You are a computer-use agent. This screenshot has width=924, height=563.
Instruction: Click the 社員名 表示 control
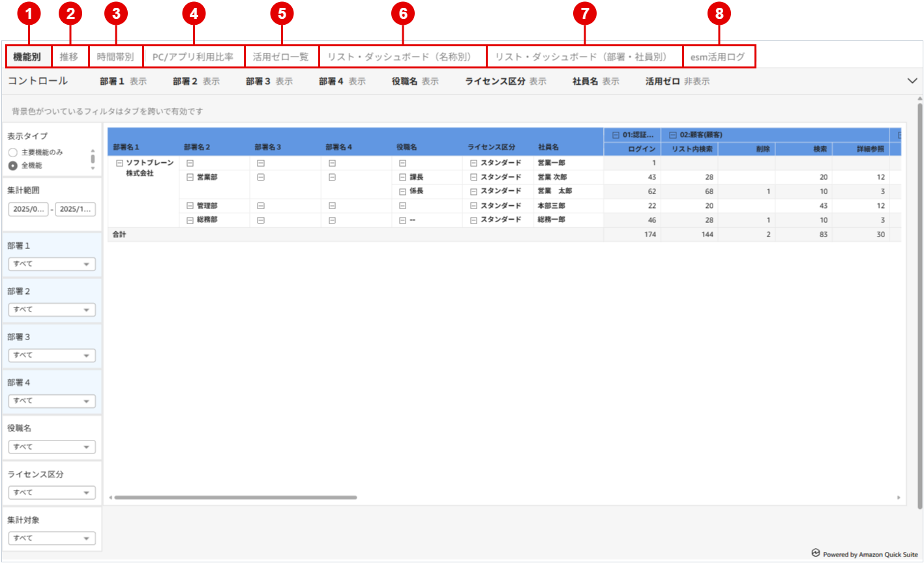595,81
